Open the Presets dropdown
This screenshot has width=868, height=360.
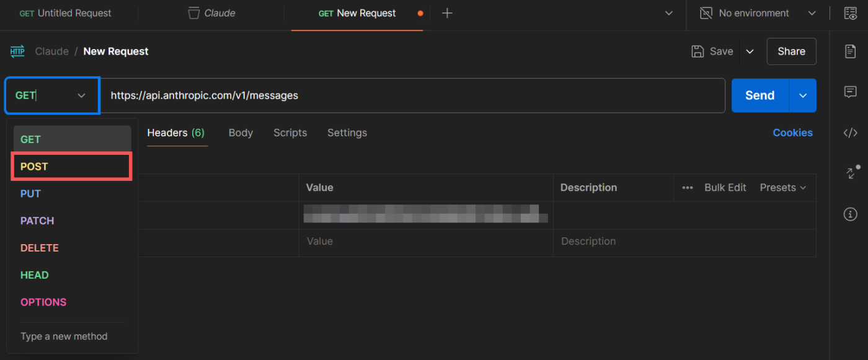(783, 188)
